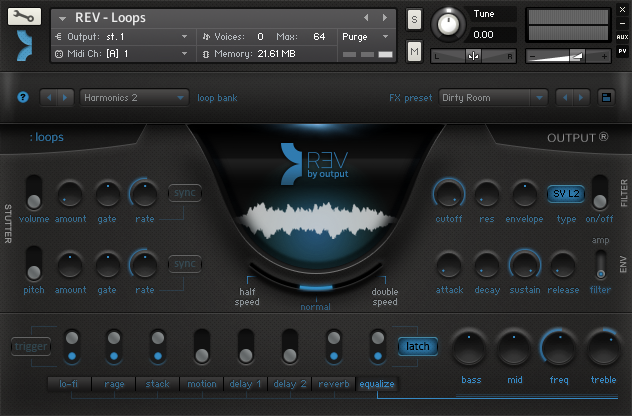Screen dimensions: 632x416
Task: Click the volume stutter rate knob
Action: [x=144, y=194]
